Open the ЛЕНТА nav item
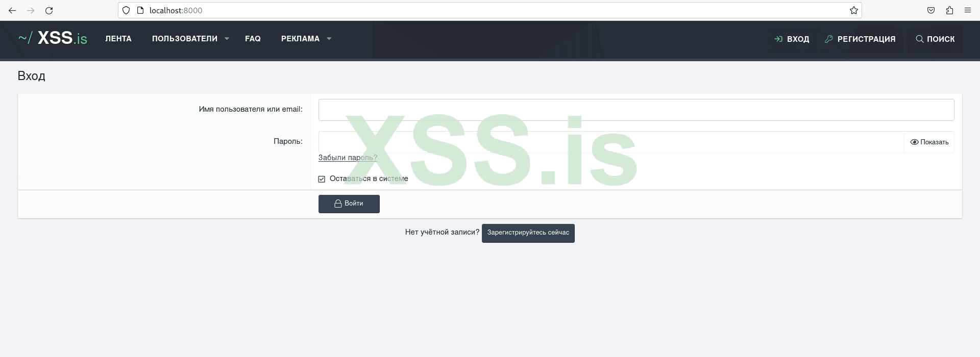The height and width of the screenshot is (357, 980). coord(118,39)
